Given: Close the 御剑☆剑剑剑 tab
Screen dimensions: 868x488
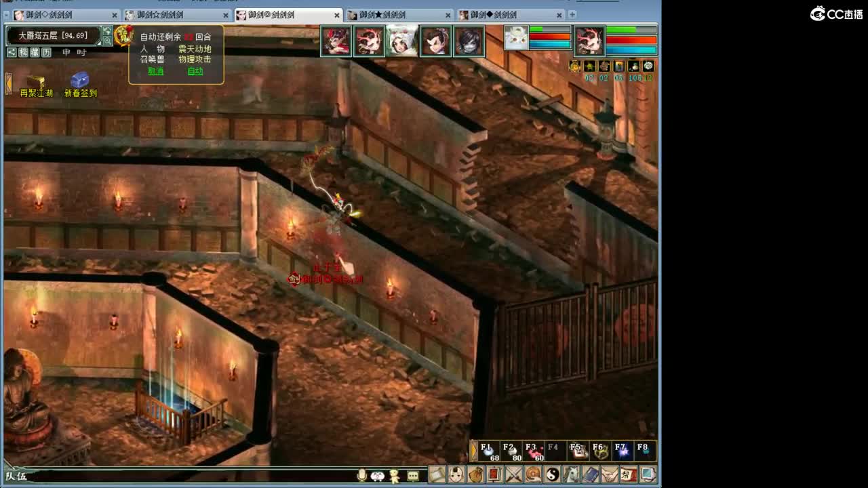Looking at the screenshot, I should (x=225, y=15).
